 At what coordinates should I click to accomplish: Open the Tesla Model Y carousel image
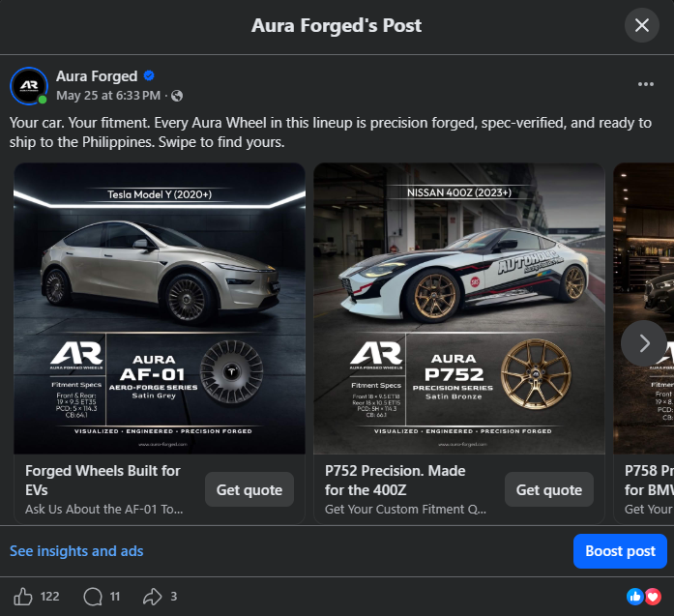point(160,308)
